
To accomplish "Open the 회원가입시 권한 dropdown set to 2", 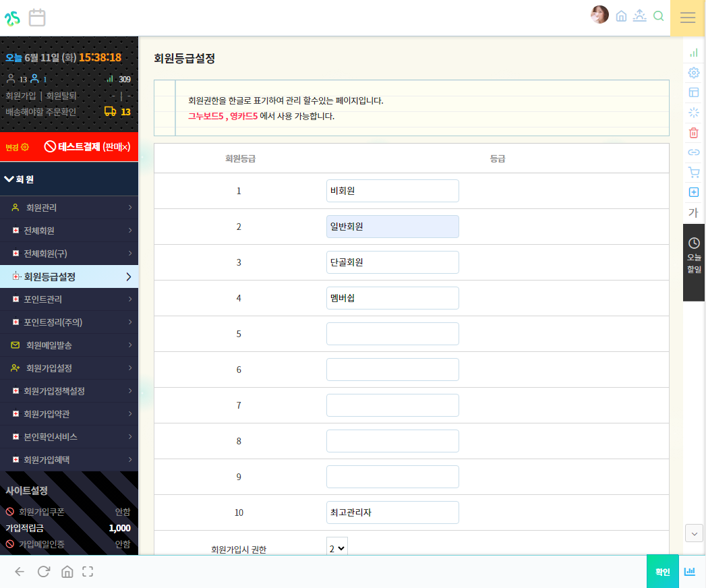I will [336, 548].
